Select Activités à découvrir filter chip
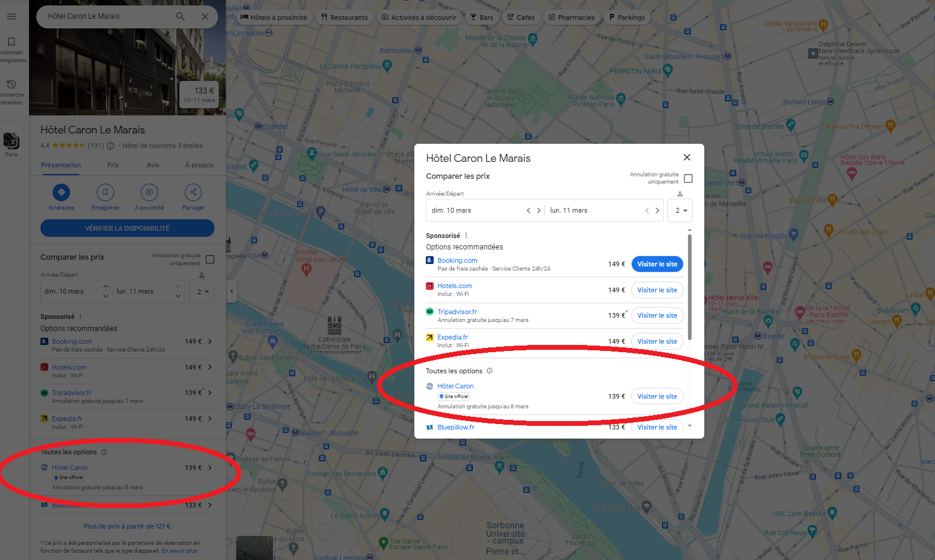 [419, 18]
